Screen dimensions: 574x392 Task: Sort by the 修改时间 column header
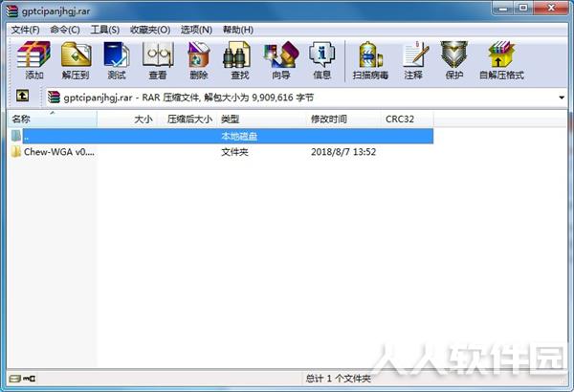343,119
